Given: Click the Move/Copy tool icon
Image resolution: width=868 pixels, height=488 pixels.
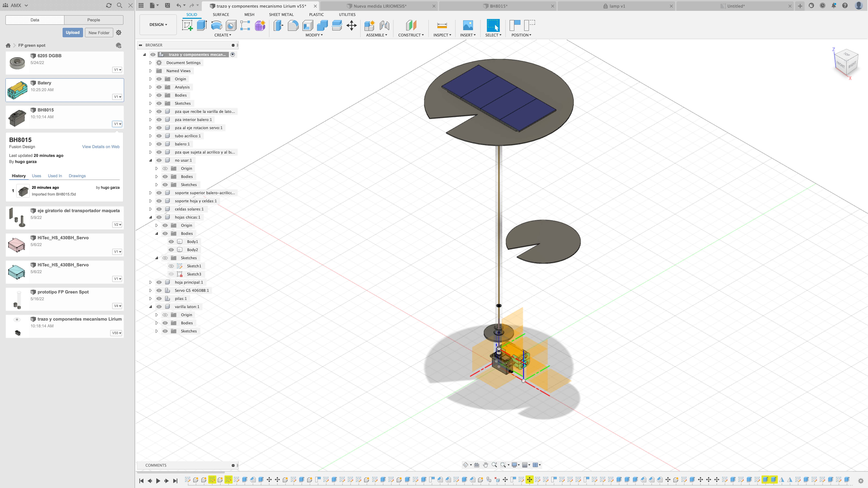Looking at the screenshot, I should 351,25.
